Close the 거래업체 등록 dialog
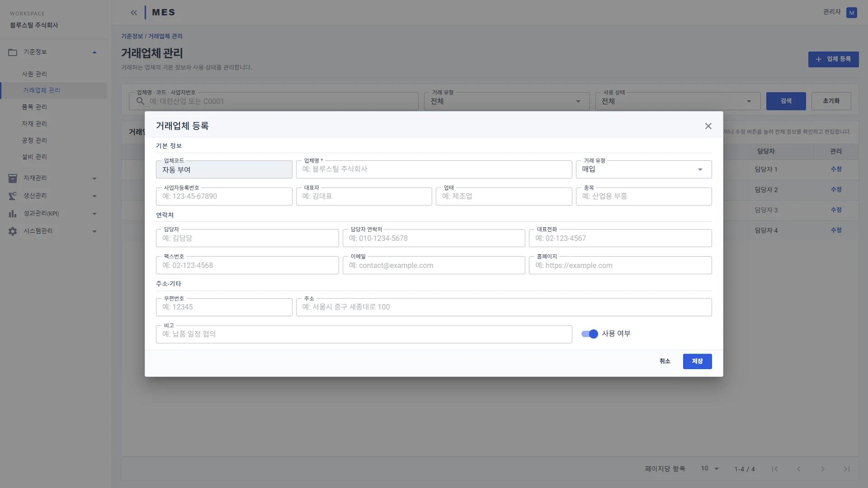 [708, 126]
